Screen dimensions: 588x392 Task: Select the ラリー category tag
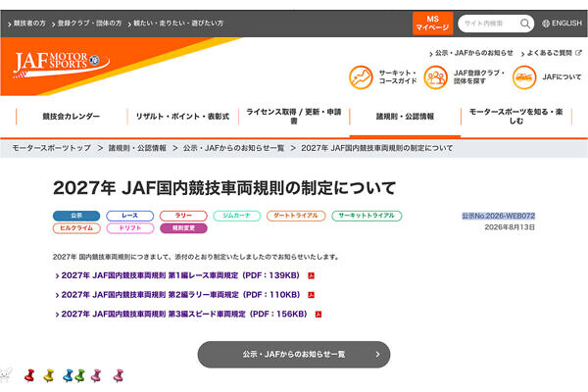[x=183, y=216]
